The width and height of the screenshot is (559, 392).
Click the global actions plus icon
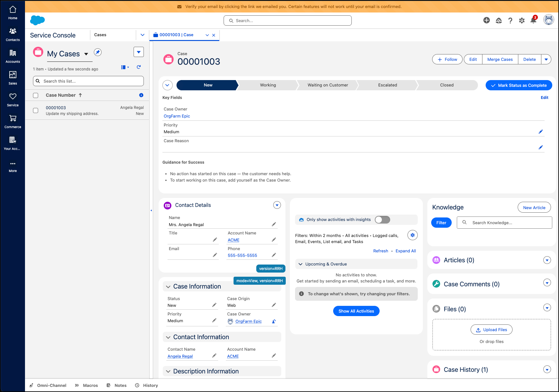coord(487,20)
